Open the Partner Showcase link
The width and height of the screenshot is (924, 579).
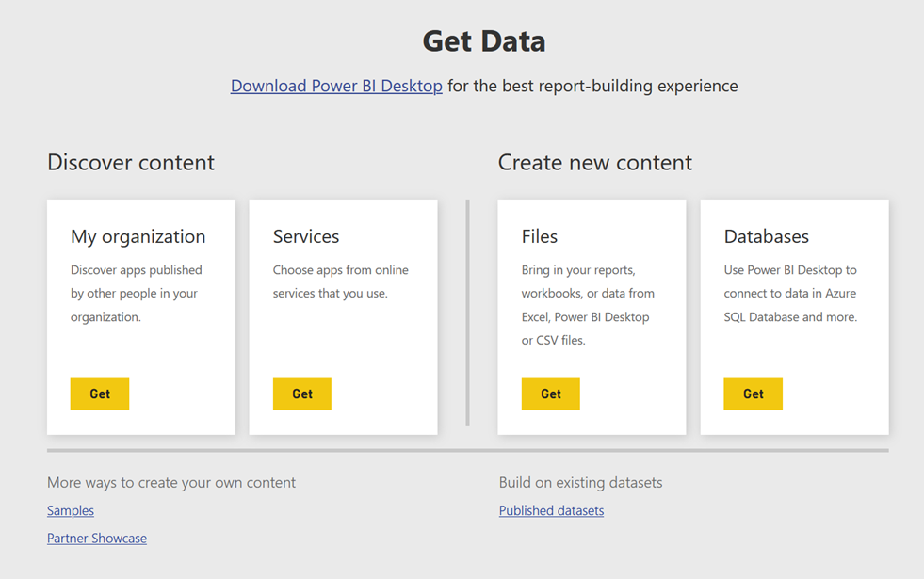(97, 539)
